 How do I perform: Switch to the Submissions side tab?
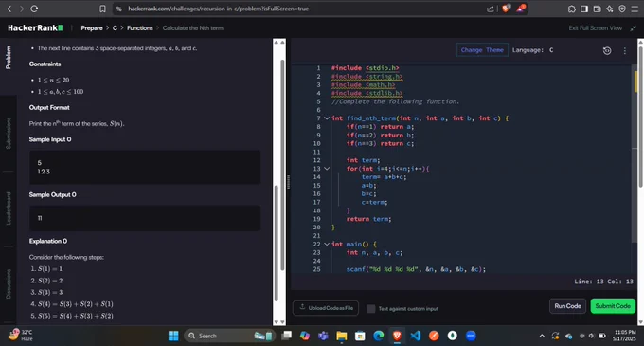click(9, 133)
